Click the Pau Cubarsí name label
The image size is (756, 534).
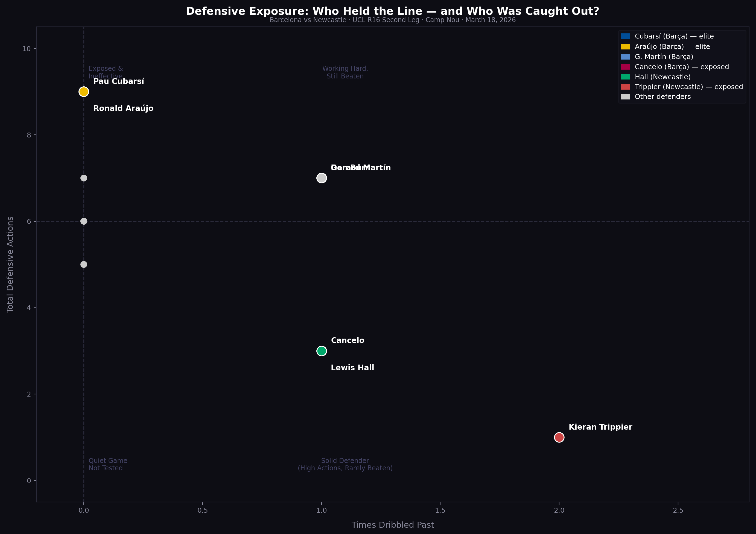[x=119, y=81]
